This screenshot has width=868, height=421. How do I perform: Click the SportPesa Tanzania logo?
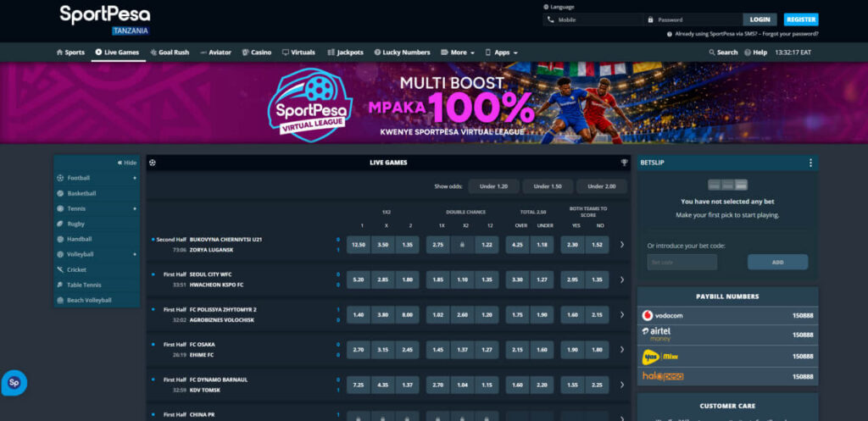pyautogui.click(x=104, y=20)
